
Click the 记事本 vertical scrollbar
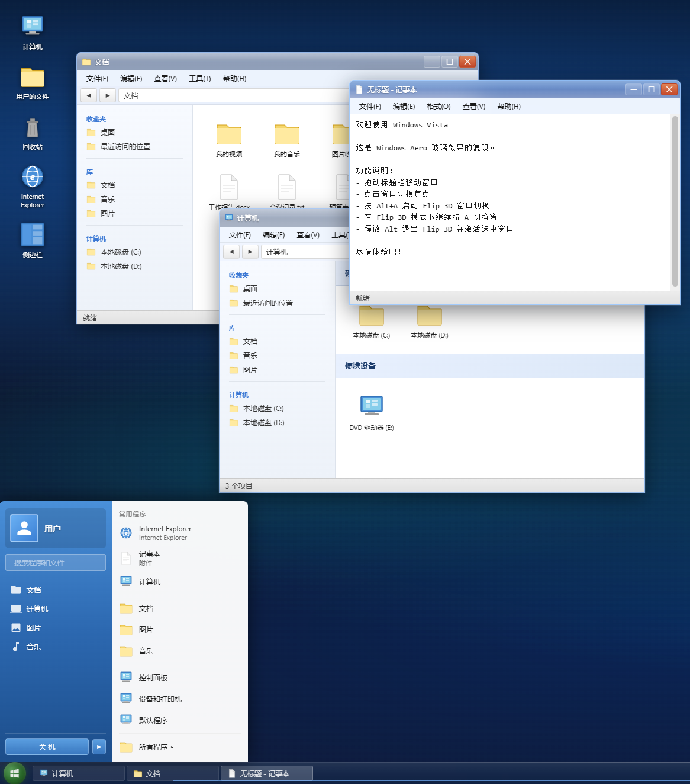click(x=675, y=201)
